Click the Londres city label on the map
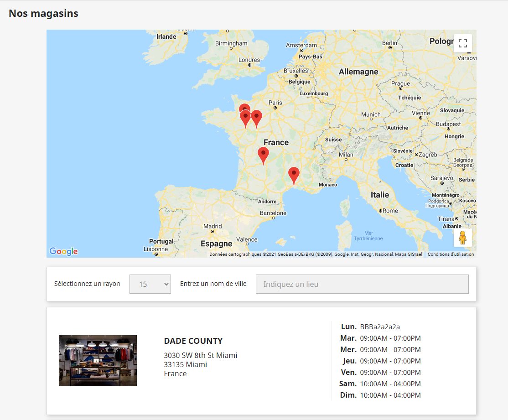Viewport: 508px width, 420px height. 249,60
